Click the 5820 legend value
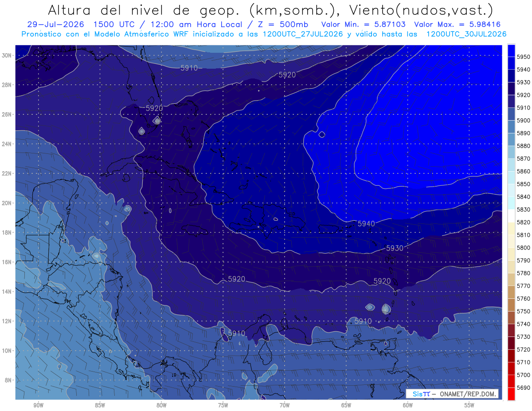Viewport: 532px width, 411px height. [x=523, y=222]
